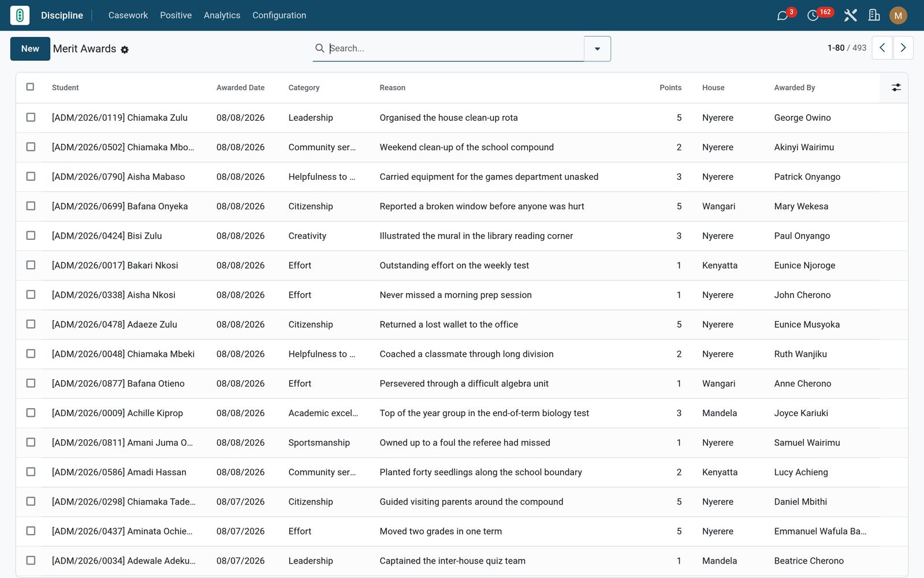
Task: Click 'Joyce Kariuki' in Awarded By column
Action: (801, 413)
